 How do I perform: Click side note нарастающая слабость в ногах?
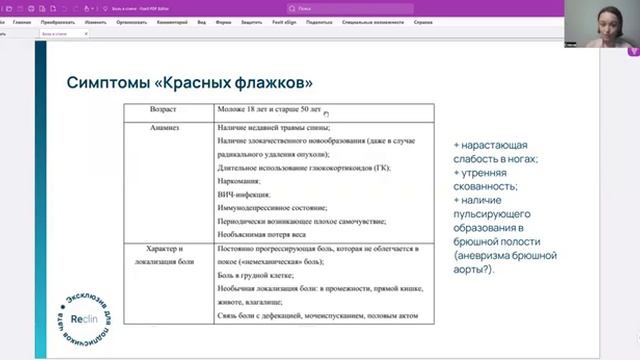click(x=496, y=152)
